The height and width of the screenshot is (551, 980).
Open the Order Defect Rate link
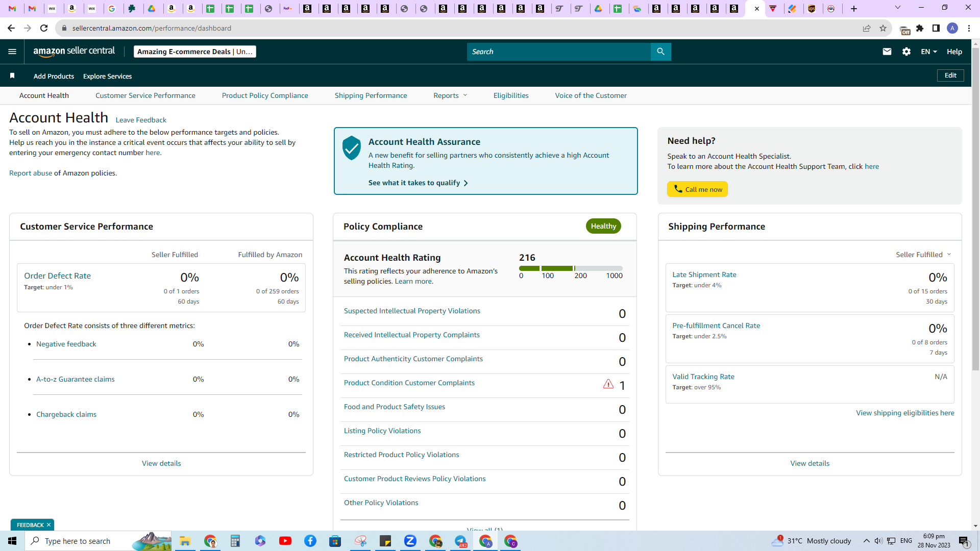(57, 275)
